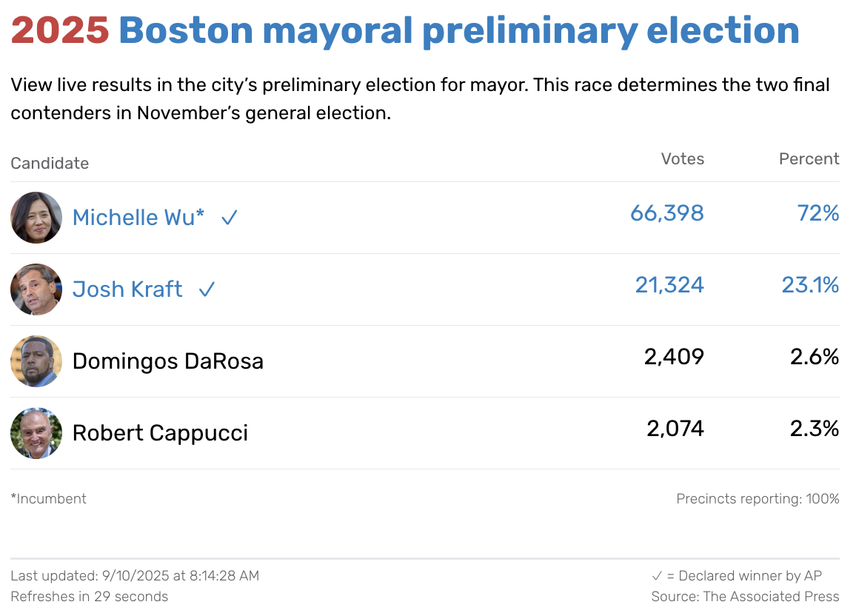This screenshot has width=856, height=616.
Task: Click the Precincts reporting: 100% label
Action: click(758, 499)
